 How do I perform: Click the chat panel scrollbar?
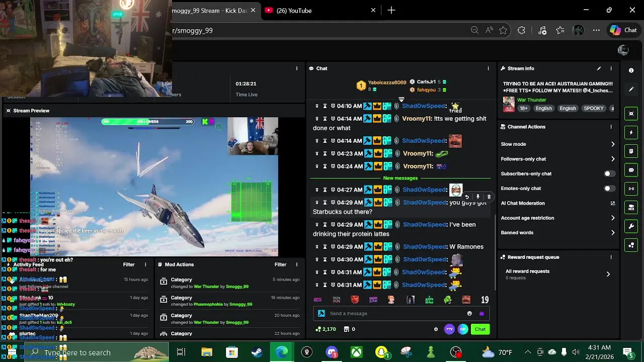[x=496, y=251]
